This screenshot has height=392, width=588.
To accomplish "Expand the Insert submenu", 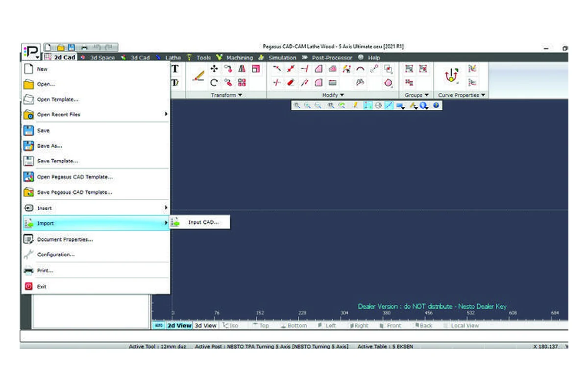I will 96,208.
